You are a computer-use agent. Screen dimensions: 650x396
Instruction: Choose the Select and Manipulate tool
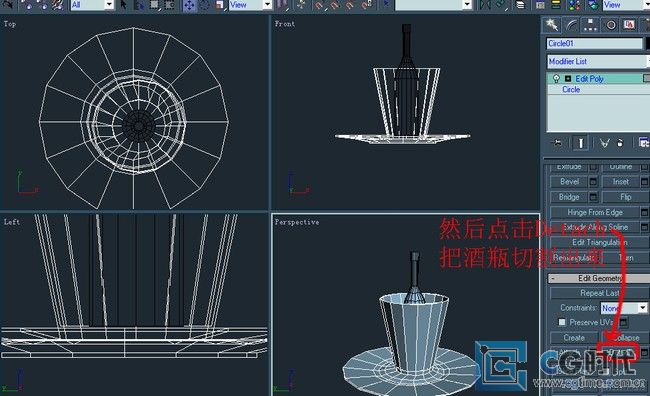[x=302, y=5]
